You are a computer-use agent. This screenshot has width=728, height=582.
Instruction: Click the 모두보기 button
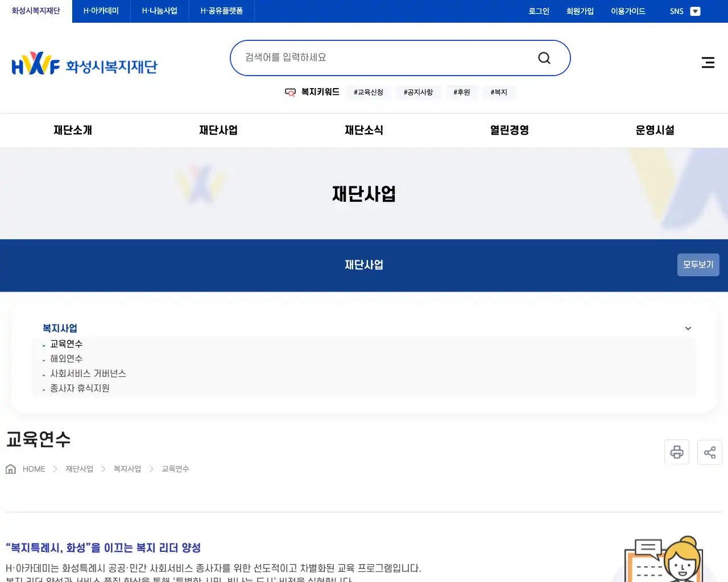[x=698, y=264]
